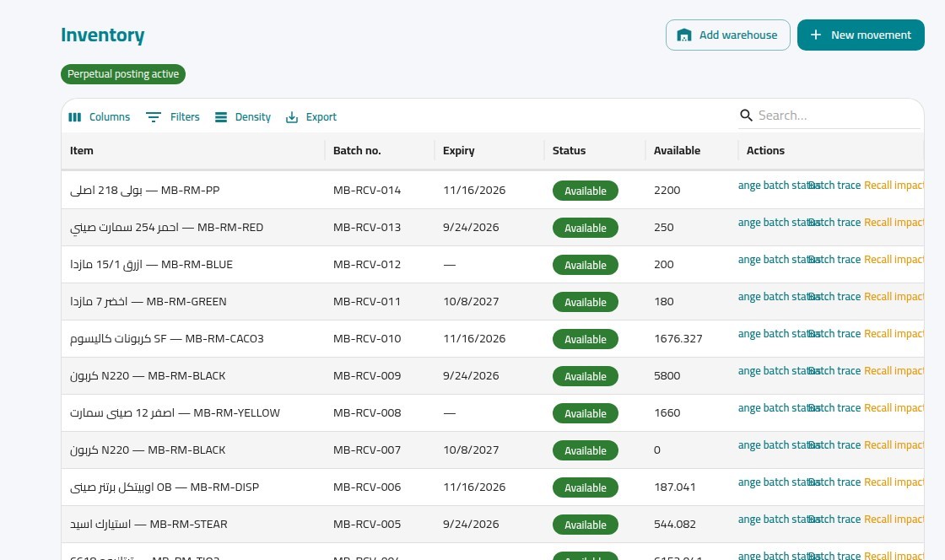Sort by the Batch no. column header
945x560 pixels.
point(357,150)
